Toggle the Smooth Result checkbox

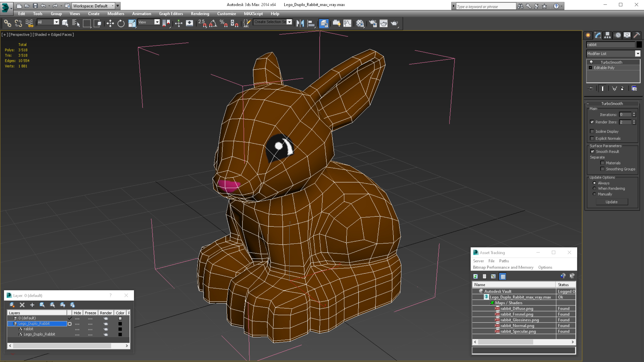coord(592,152)
